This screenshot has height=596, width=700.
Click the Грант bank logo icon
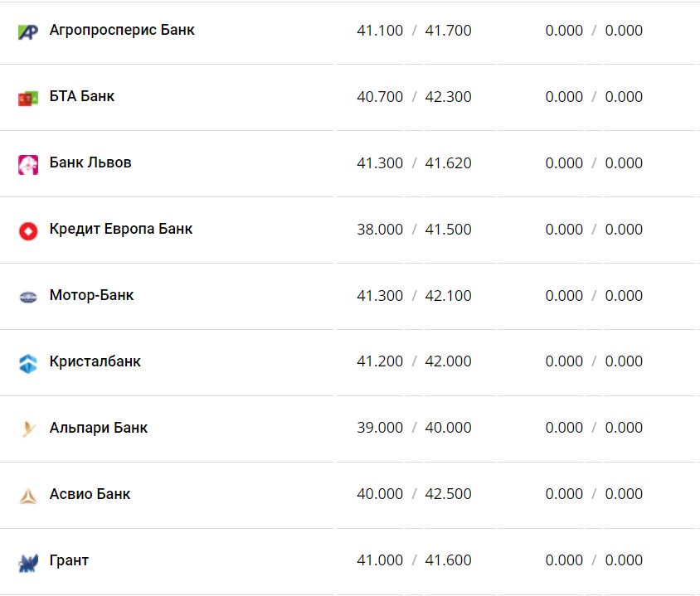[28, 562]
